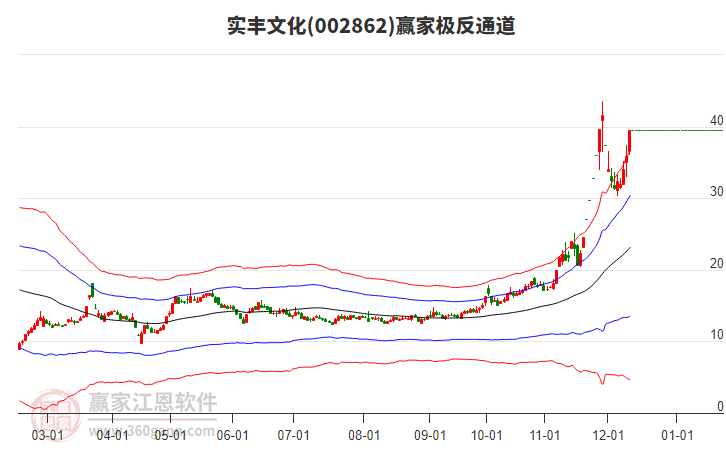The image size is (726, 450).
Task: Click the price axis value 10
Action: click(716, 335)
